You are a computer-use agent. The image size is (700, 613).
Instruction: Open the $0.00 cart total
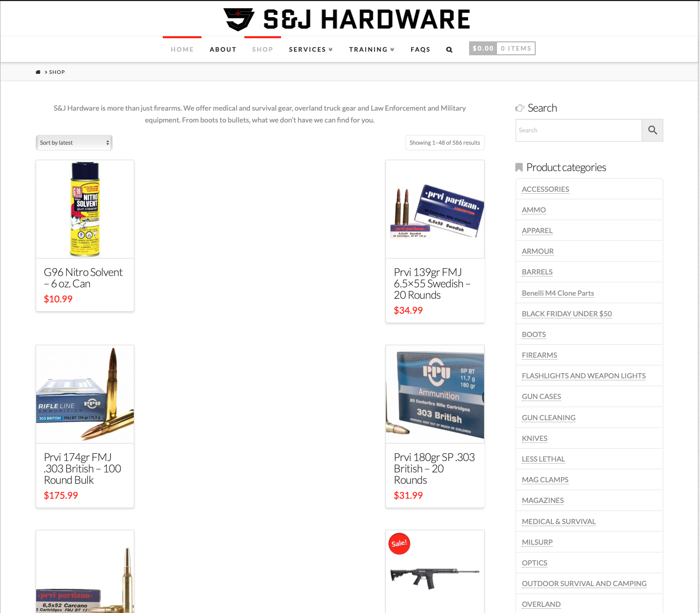483,48
